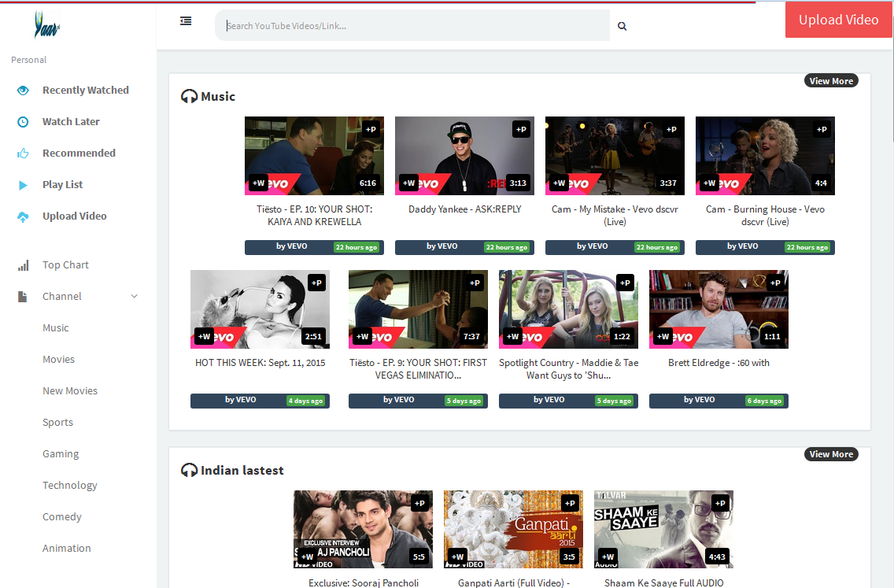Open the Spotlight Country Maddie & Tae thumbnail
The image size is (894, 588).
(x=568, y=309)
